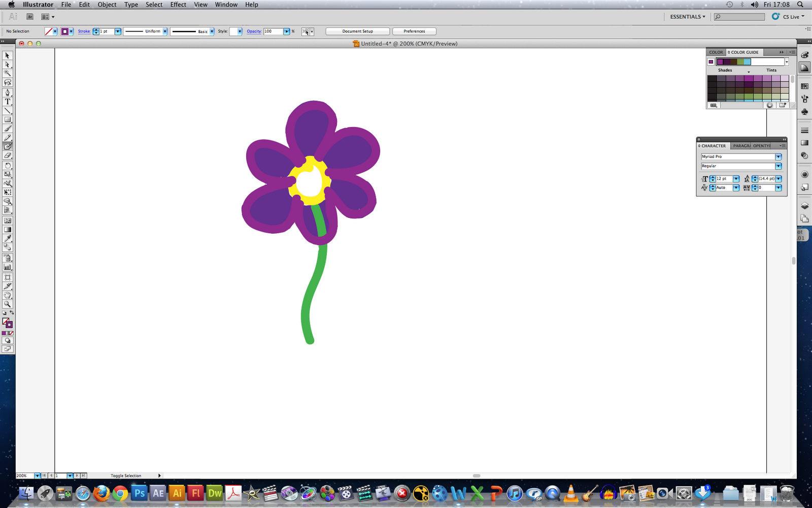
Task: Click the Document Setup button
Action: pyautogui.click(x=357, y=31)
